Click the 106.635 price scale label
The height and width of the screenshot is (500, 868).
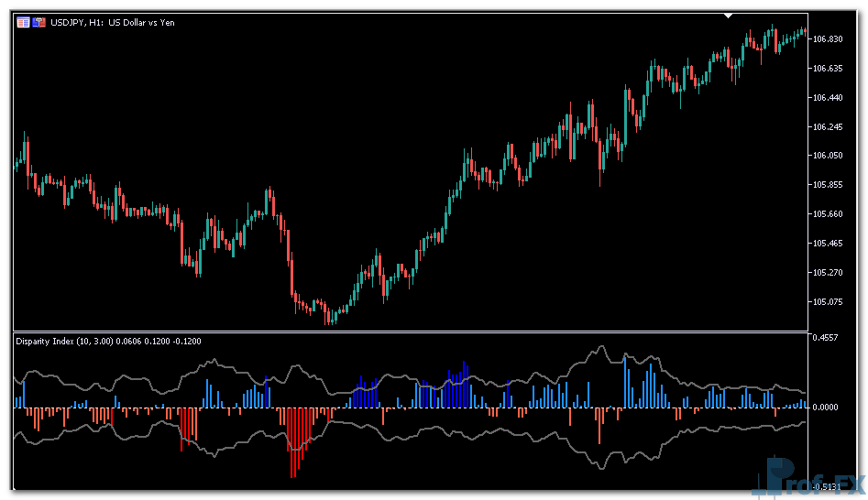(x=829, y=68)
